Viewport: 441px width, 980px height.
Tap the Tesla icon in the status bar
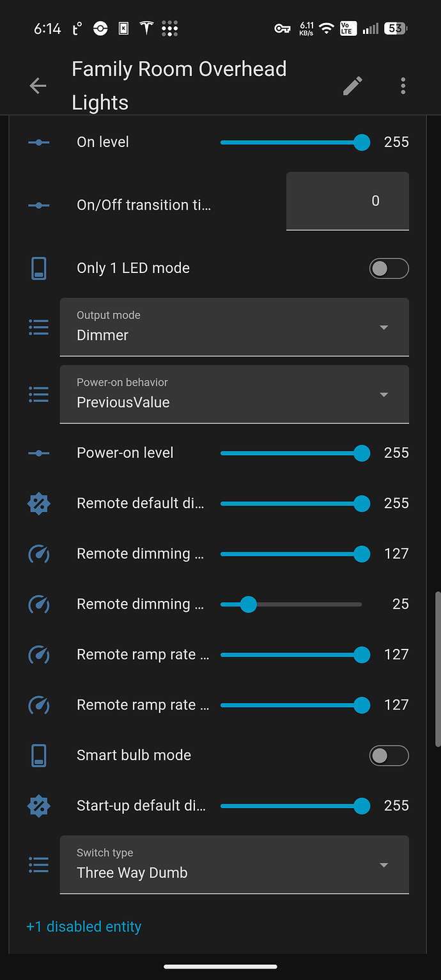146,28
